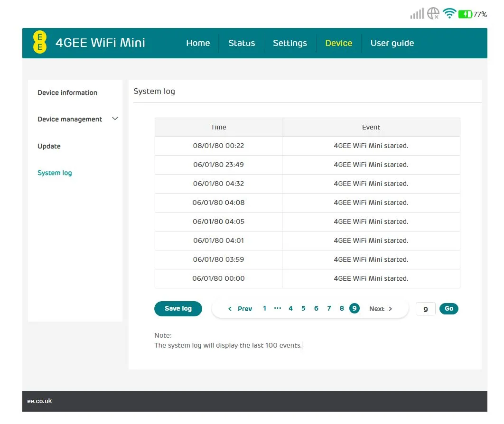Open Device information in the sidebar

(x=67, y=92)
